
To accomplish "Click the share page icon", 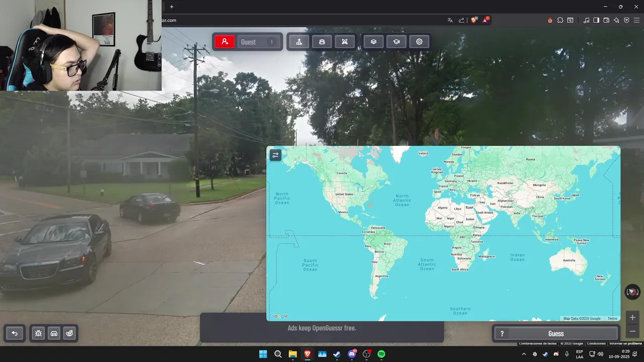I will tap(461, 20).
